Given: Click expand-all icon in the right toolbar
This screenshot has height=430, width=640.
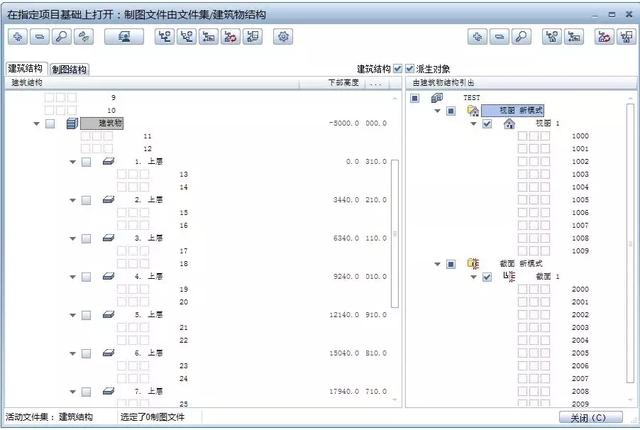Looking at the screenshot, I should [x=478, y=37].
